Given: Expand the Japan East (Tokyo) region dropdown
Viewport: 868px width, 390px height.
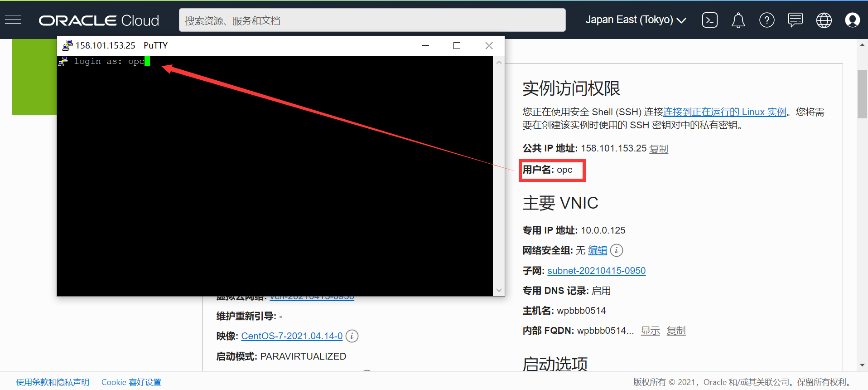Looking at the screenshot, I should (x=636, y=20).
